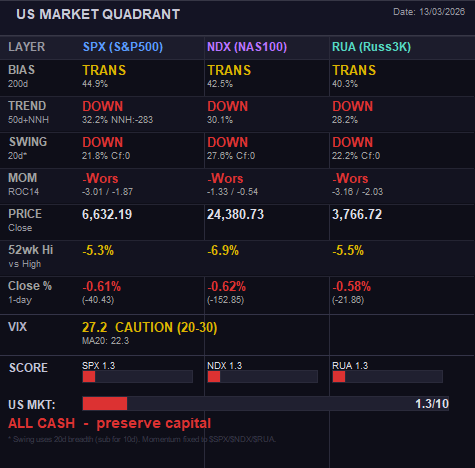This screenshot has width=475, height=468.
Task: Click the RUA (Russ3K) column header
Action: [371, 47]
